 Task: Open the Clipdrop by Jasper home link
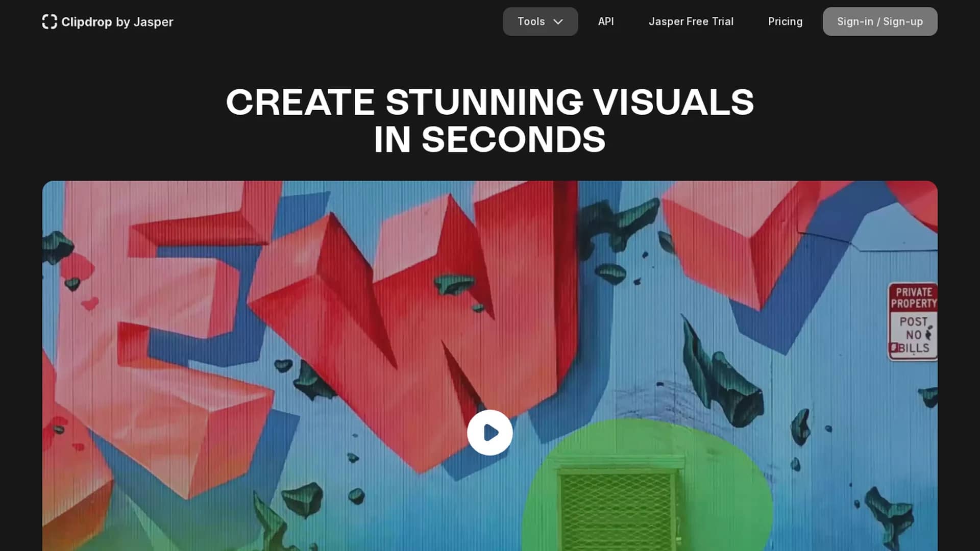point(108,21)
